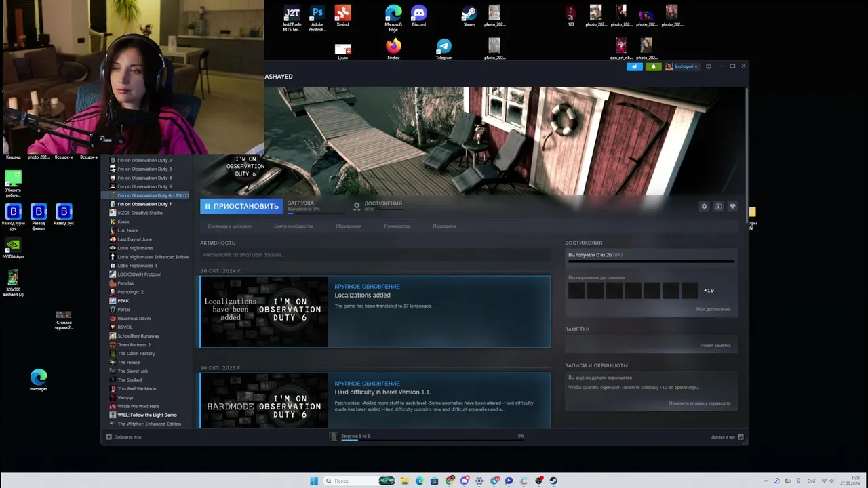This screenshot has height=488, width=868.
Task: Open the Руководства tab
Action: (x=397, y=226)
